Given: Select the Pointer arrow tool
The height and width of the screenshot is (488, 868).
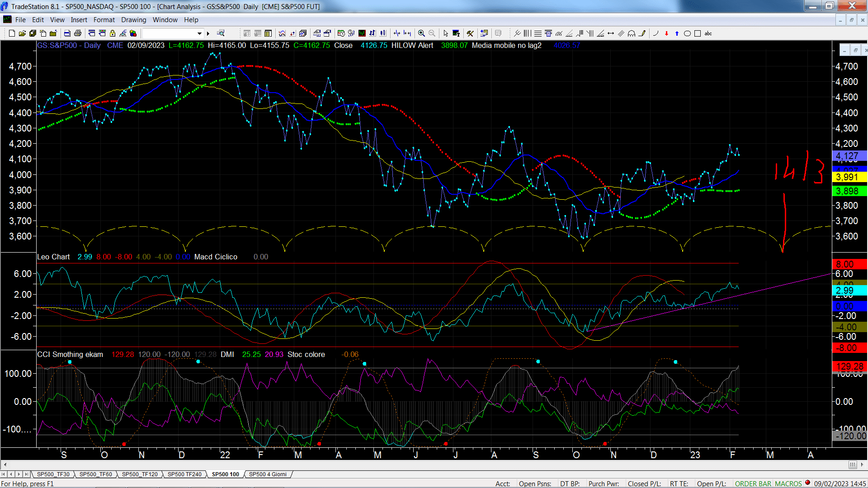Looking at the screenshot, I should pyautogui.click(x=446, y=33).
